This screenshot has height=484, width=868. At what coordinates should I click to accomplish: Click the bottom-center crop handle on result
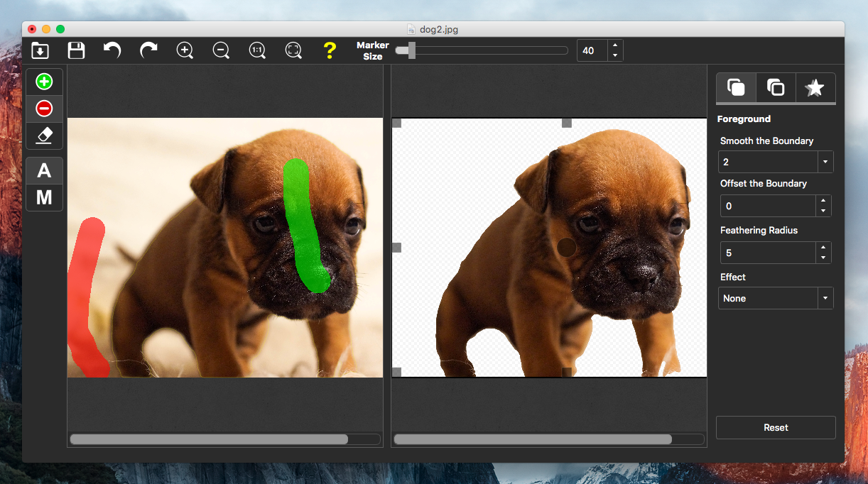coord(567,372)
